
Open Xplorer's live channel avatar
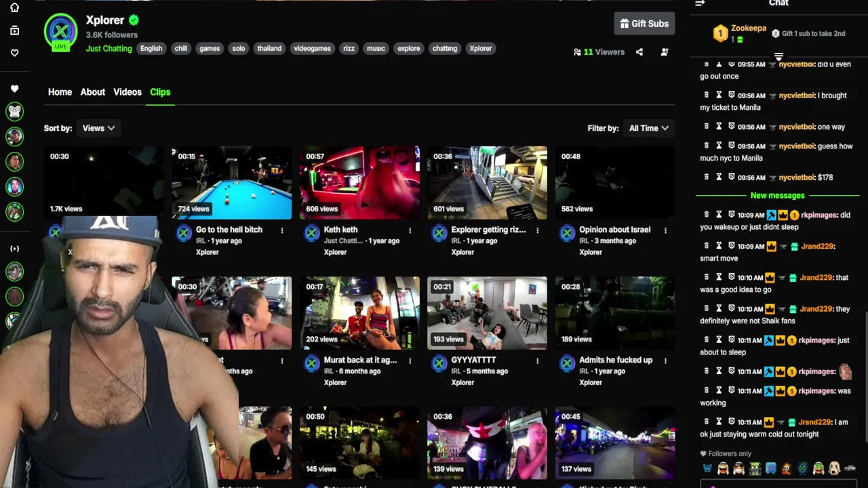point(60,31)
